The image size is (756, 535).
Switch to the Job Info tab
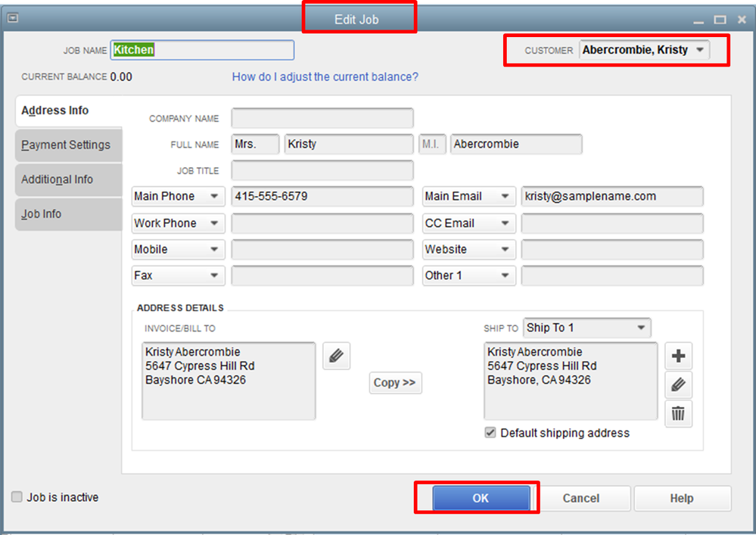pyautogui.click(x=68, y=214)
